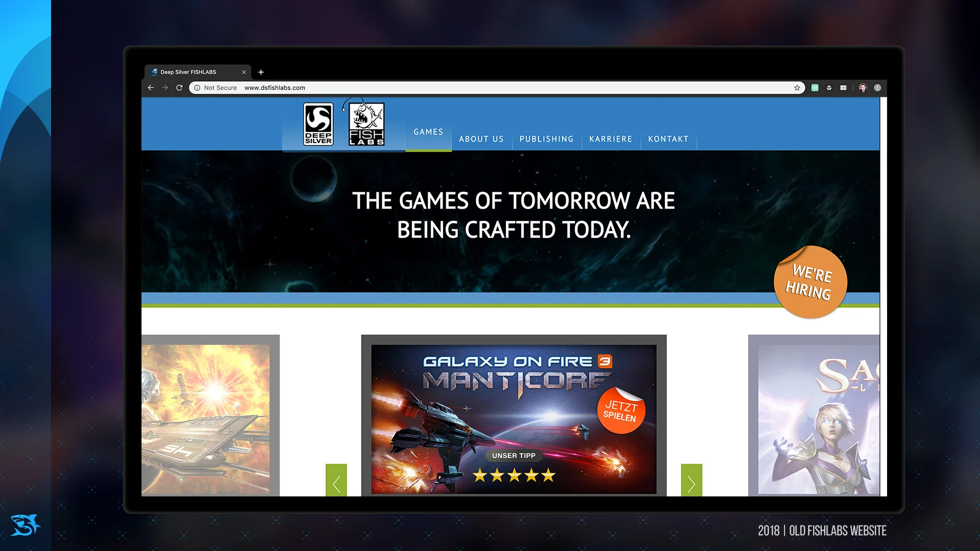The height and width of the screenshot is (551, 980).
Task: Open the GAMES menu item
Action: [428, 132]
